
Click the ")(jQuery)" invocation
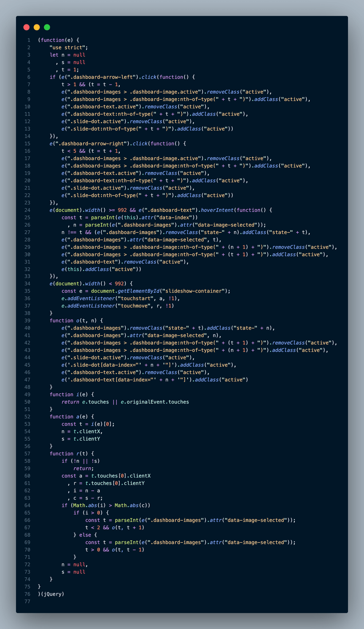(51, 594)
